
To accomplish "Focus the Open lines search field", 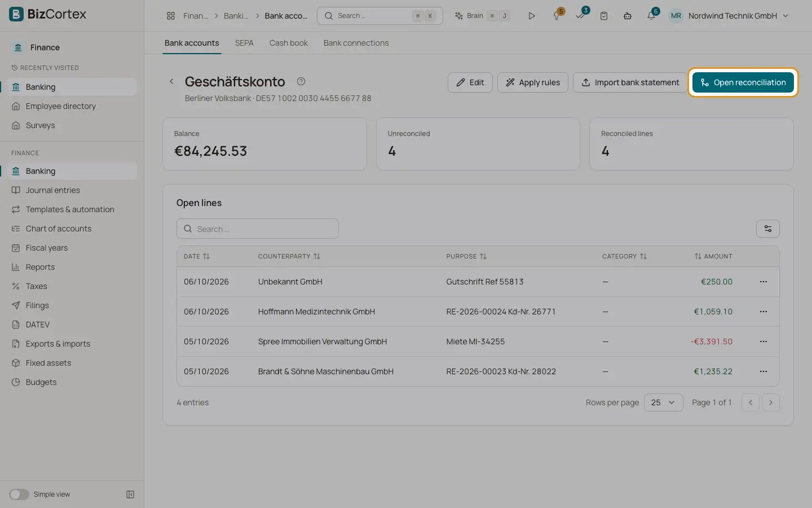I will click(258, 229).
